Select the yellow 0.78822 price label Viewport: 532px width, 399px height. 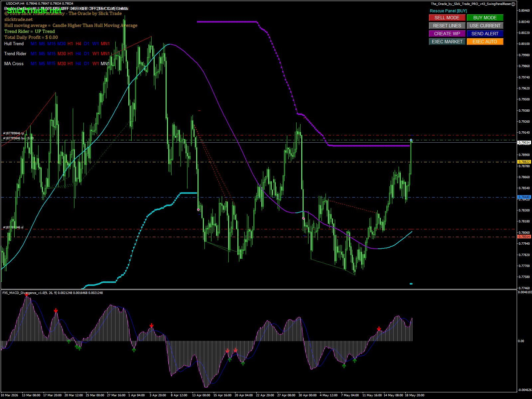524,162
